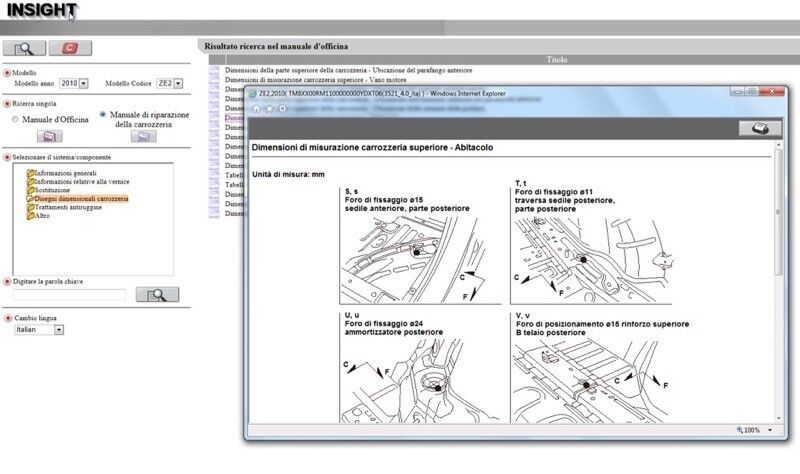The image size is (800, 474).
Task: Select Disegni dimensionali carrozzeria tree folder
Action: tap(81, 198)
